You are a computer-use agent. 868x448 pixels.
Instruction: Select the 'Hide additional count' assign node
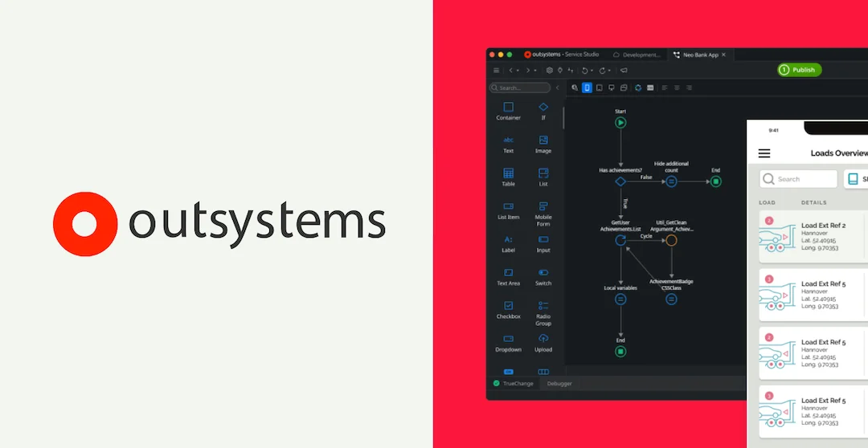(x=671, y=181)
